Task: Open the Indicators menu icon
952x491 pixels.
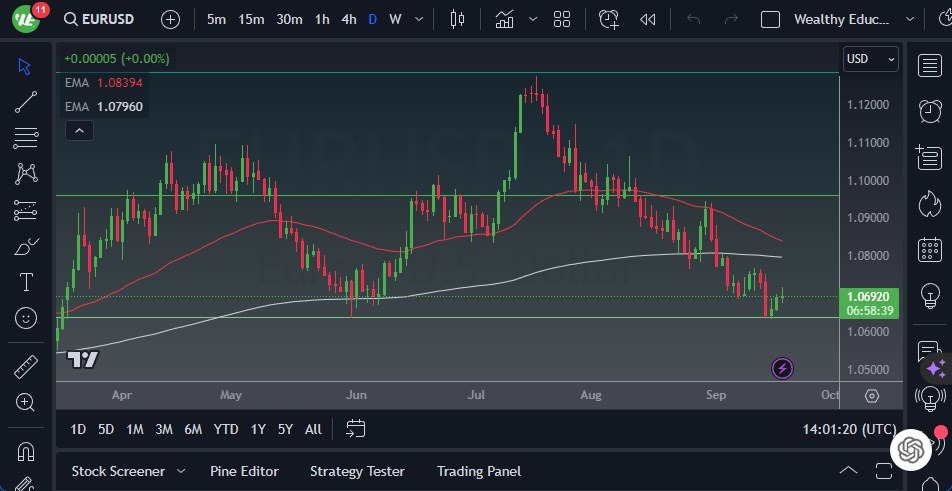Action: tap(505, 19)
